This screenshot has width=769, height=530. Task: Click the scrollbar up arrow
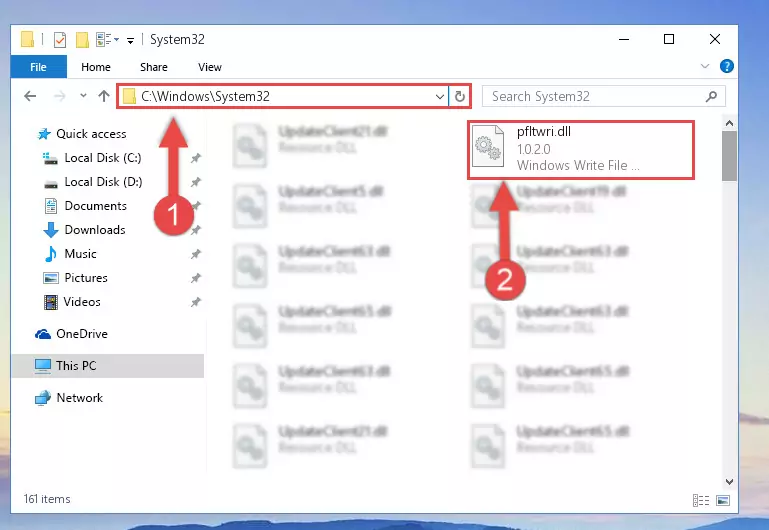click(x=729, y=123)
